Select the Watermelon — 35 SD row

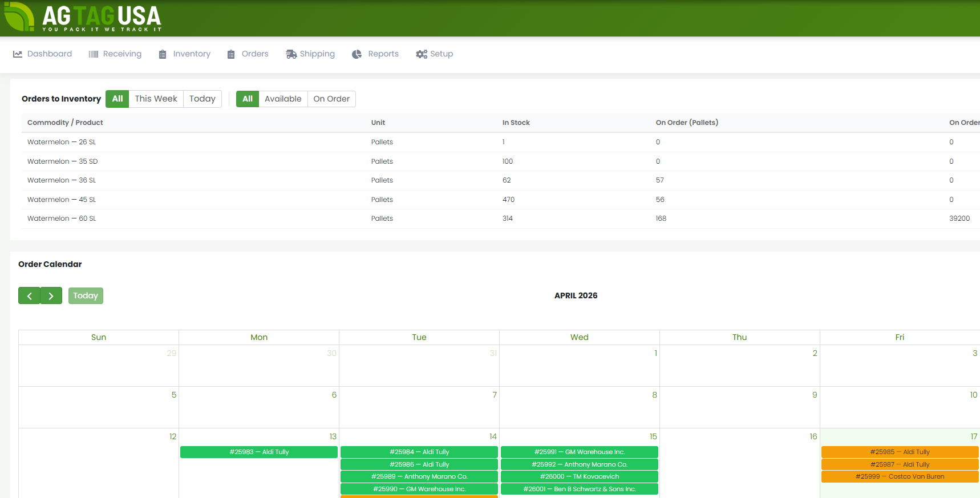pos(501,161)
